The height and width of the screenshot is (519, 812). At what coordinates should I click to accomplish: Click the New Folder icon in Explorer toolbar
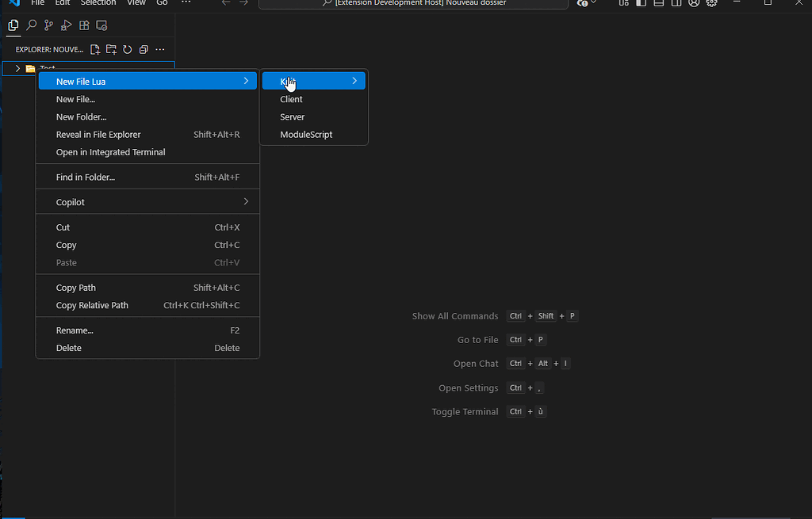(x=110, y=49)
